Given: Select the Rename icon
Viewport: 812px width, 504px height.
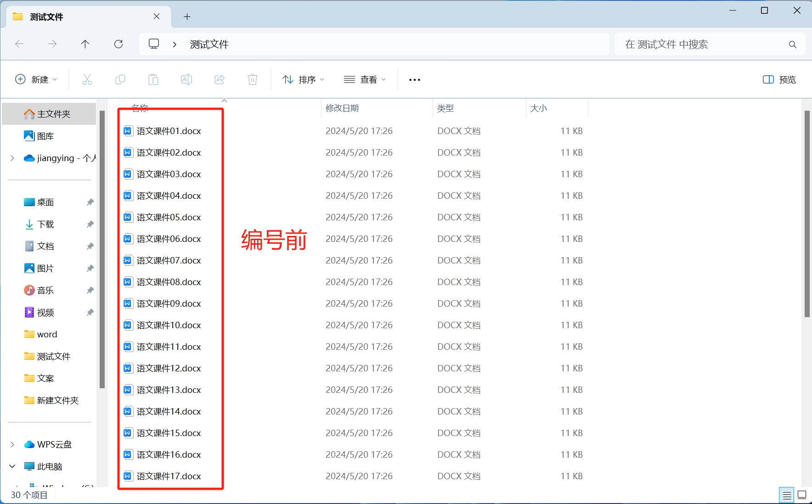Looking at the screenshot, I should pyautogui.click(x=186, y=79).
